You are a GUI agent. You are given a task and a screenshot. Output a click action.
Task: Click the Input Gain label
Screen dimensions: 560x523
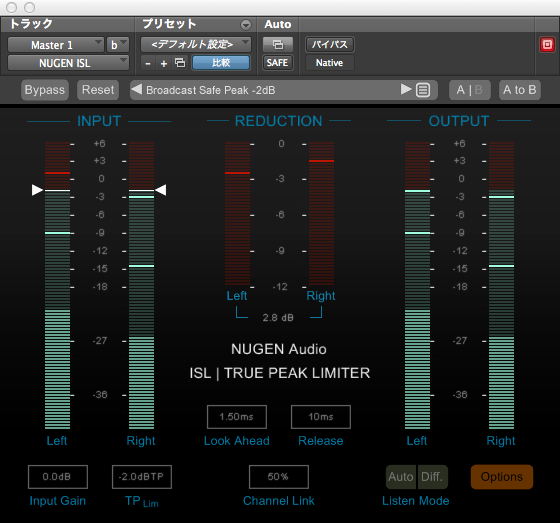pos(58,501)
